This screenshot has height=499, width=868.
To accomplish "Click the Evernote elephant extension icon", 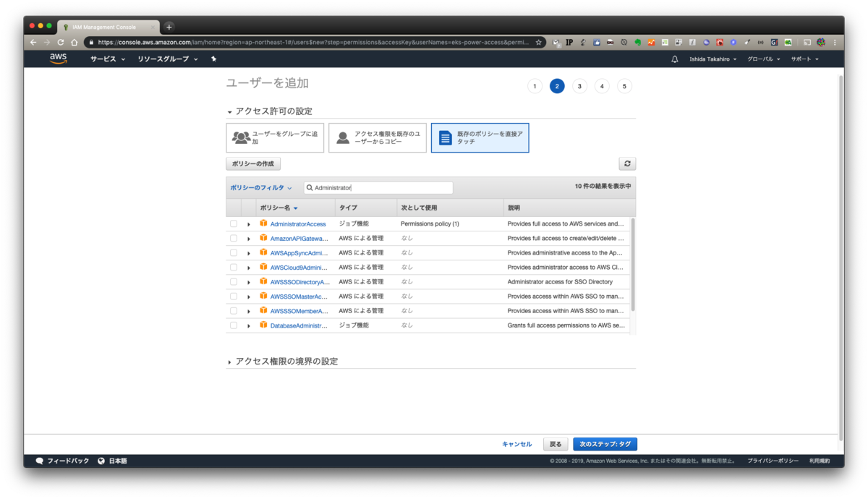I will coord(638,42).
